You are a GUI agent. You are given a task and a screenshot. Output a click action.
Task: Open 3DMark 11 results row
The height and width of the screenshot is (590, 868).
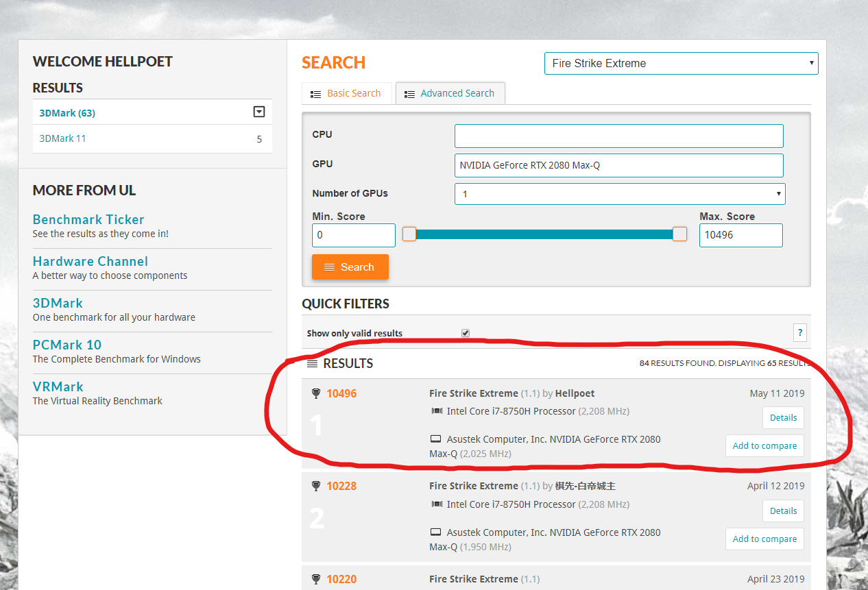tap(152, 138)
